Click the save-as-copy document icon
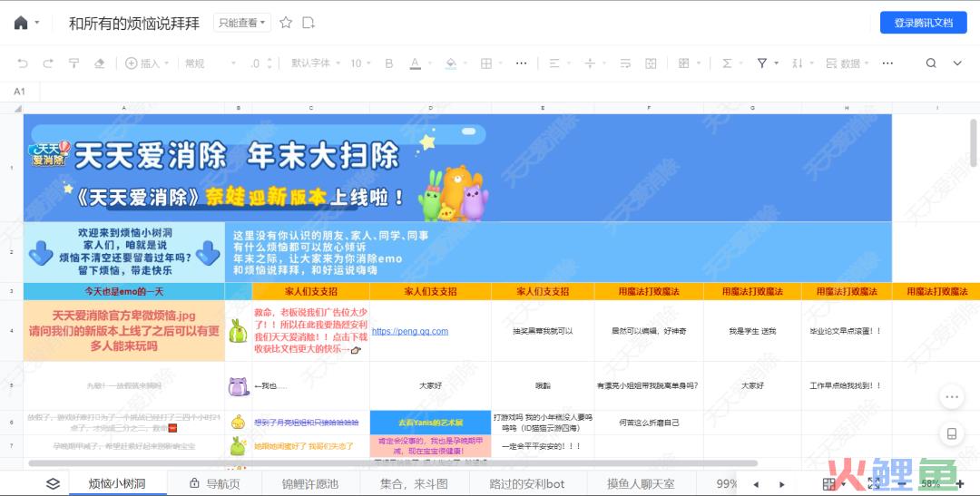980x496 pixels. pyautogui.click(x=309, y=23)
